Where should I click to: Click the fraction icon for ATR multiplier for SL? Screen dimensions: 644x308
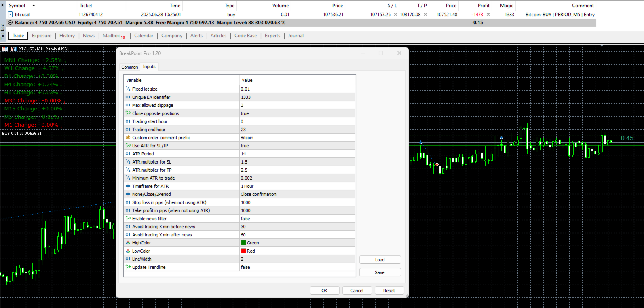click(x=128, y=161)
